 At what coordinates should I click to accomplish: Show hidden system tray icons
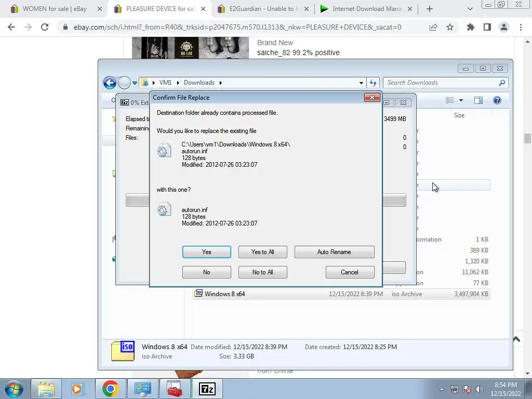click(x=442, y=389)
